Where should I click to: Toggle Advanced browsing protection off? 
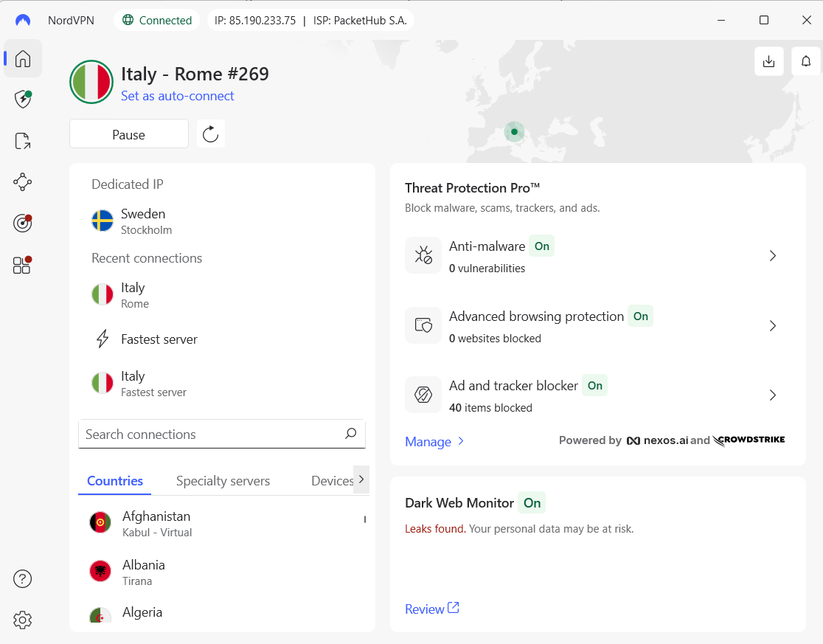click(640, 316)
